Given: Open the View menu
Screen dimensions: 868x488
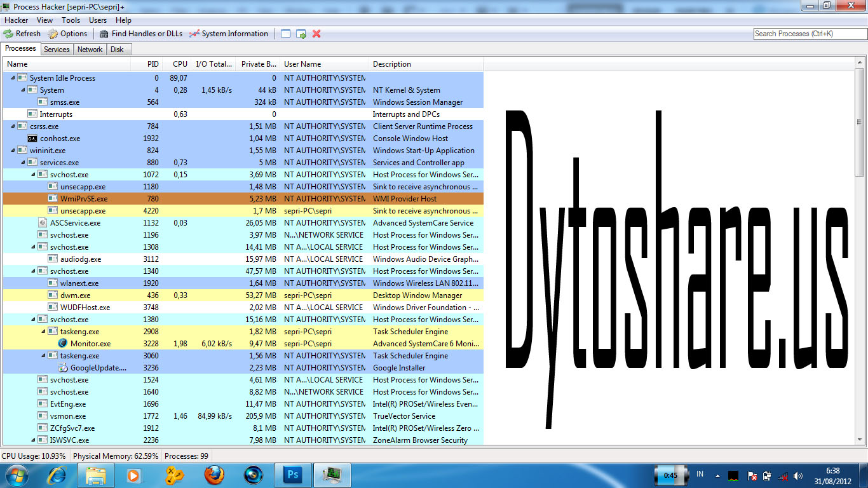Looking at the screenshot, I should pyautogui.click(x=45, y=20).
